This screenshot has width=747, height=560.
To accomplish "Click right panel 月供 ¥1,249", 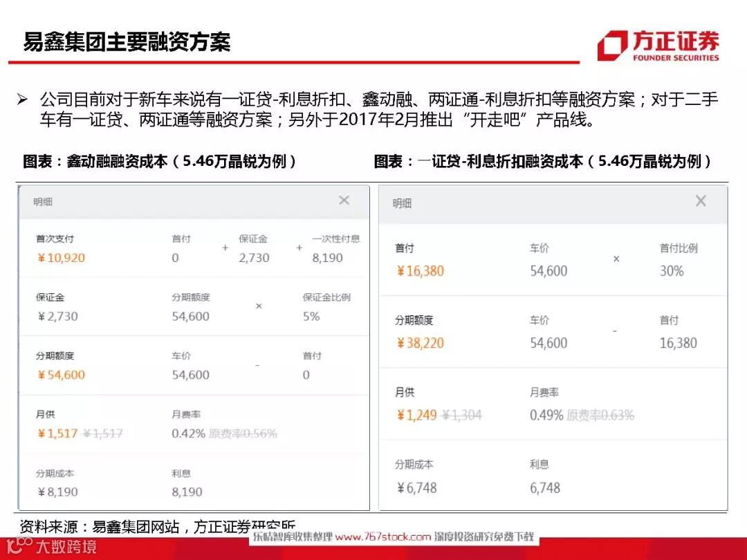I will (416, 416).
